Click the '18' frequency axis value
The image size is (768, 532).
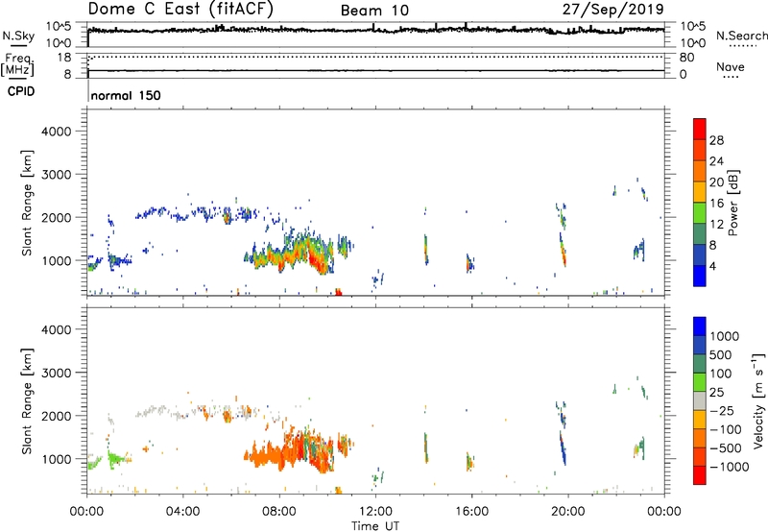(64, 58)
